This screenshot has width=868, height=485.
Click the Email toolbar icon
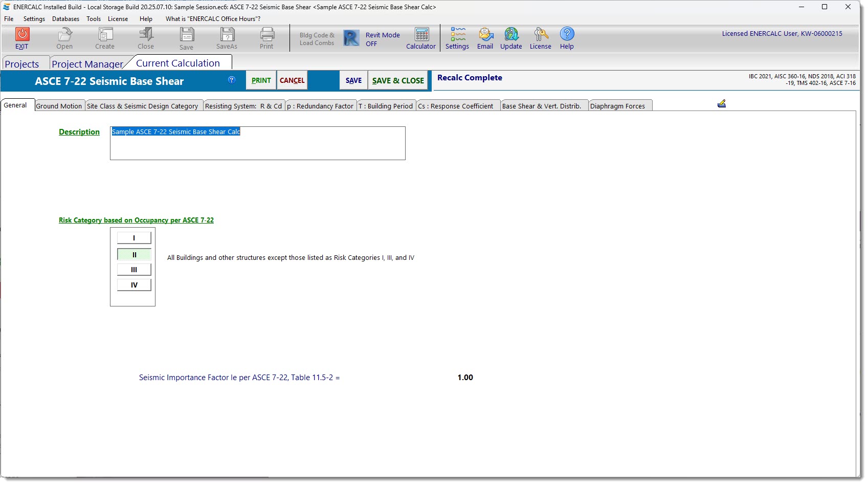(x=485, y=35)
